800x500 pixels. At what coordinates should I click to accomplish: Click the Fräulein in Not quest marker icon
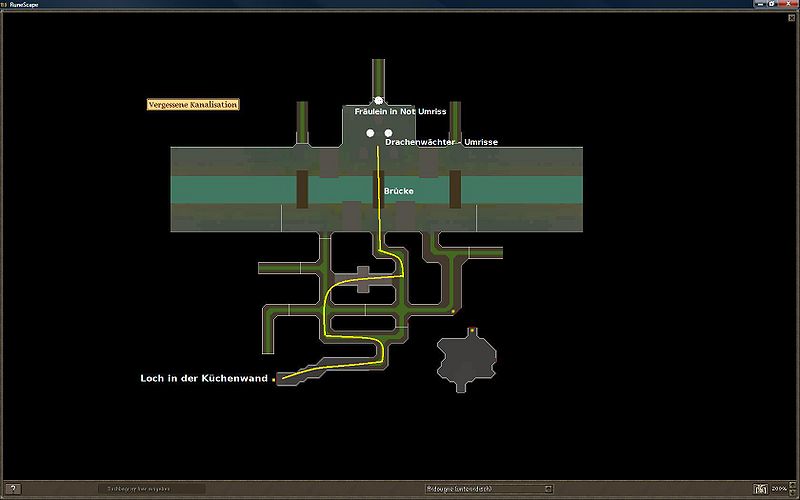pyautogui.click(x=379, y=100)
